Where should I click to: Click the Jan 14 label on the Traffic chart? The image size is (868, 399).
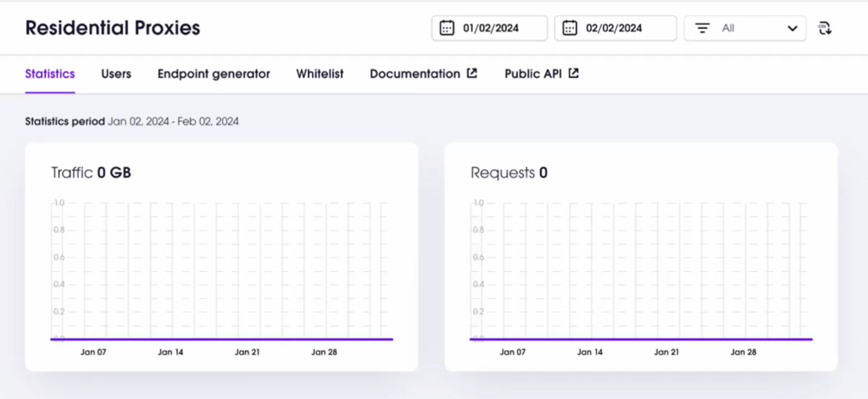[170, 352]
